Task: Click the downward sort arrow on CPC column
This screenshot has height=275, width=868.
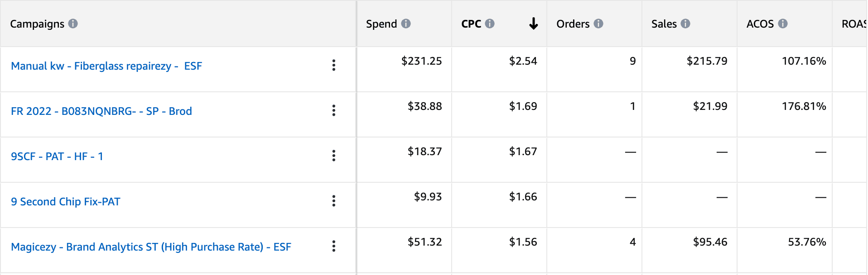Action: tap(534, 24)
